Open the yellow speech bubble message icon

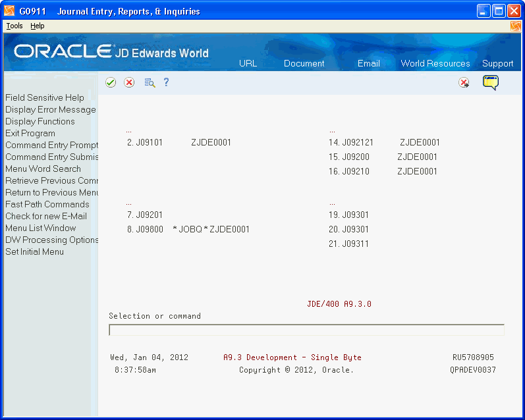coord(491,82)
